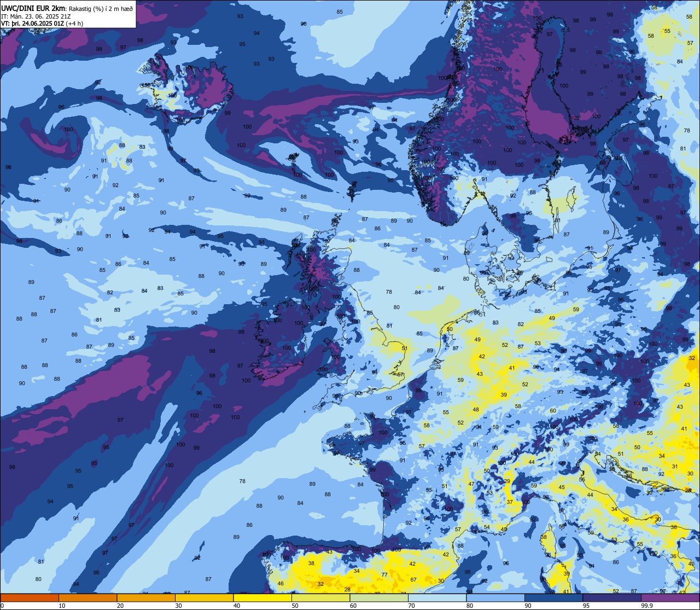This screenshot has width=700, height=610.
Task: Click the legend tick label '30'
Action: click(178, 606)
